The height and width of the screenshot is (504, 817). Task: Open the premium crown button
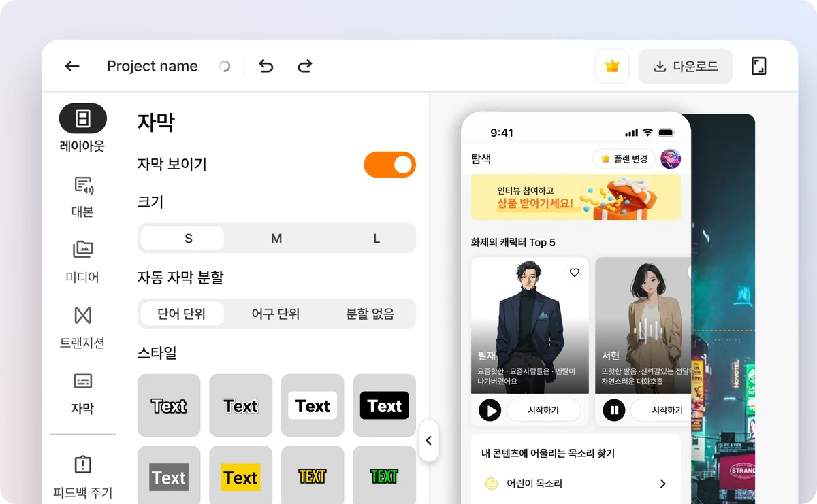(x=612, y=66)
